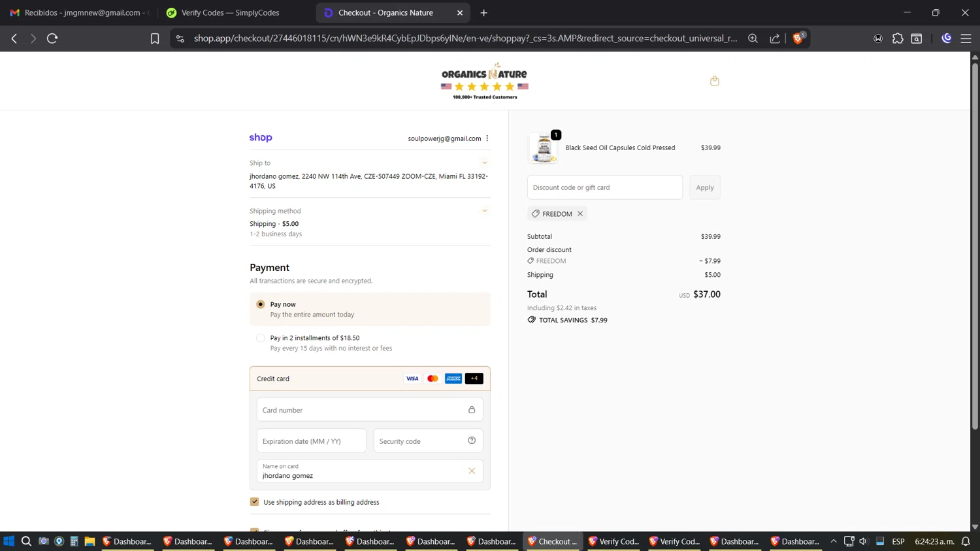Close the Checkout - Organics Nature tab
Screen dimensions: 980x551
[x=460, y=12]
